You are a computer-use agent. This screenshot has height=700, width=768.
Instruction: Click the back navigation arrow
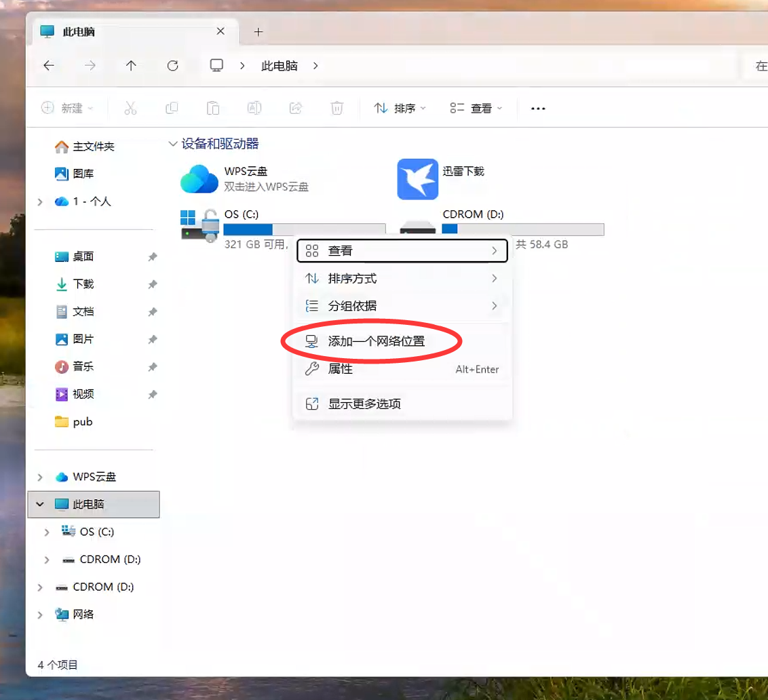click(49, 66)
